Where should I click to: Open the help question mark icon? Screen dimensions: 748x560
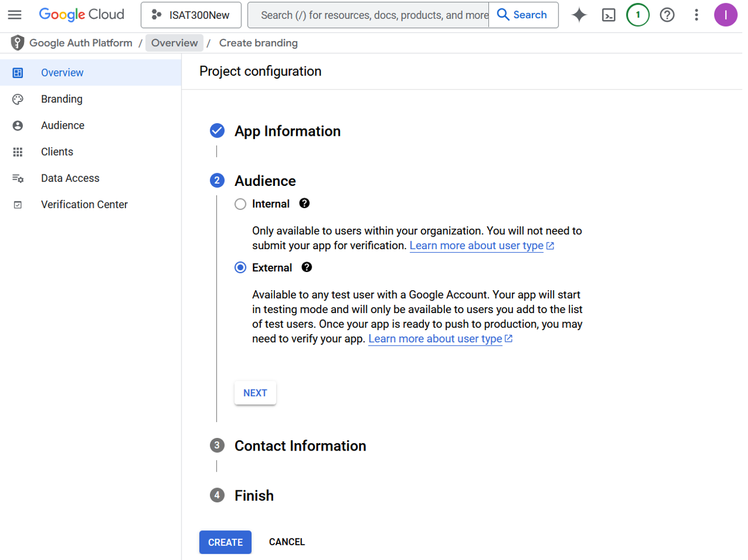click(x=667, y=15)
